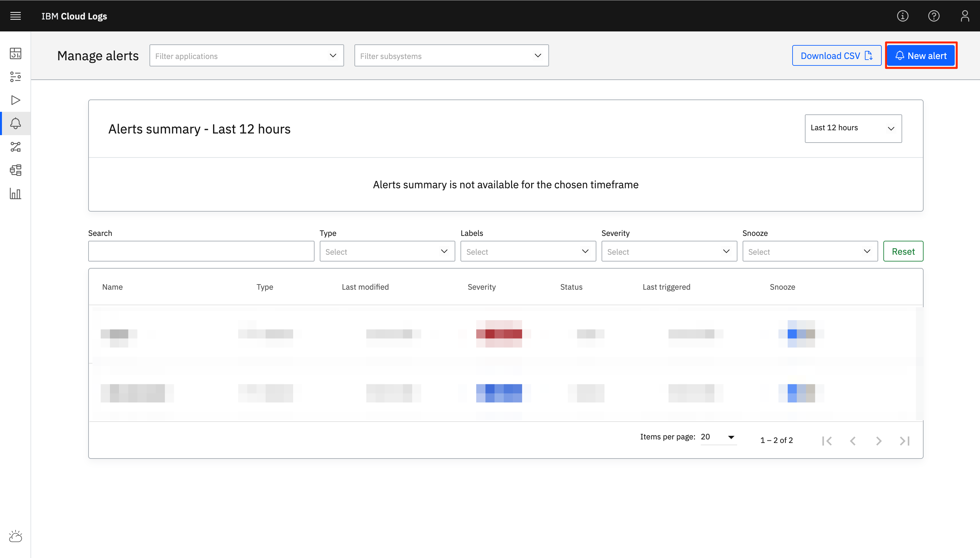Open the data pipeline flow icon

point(15,147)
